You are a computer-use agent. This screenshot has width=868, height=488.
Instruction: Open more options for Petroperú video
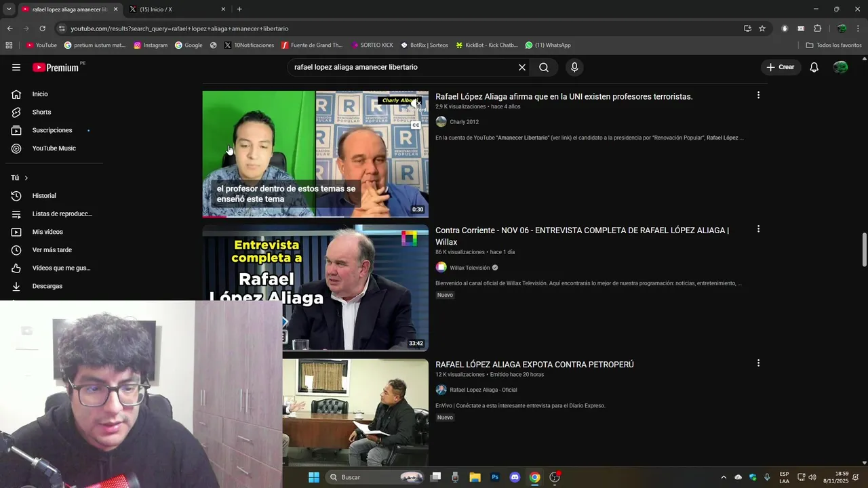pos(758,363)
